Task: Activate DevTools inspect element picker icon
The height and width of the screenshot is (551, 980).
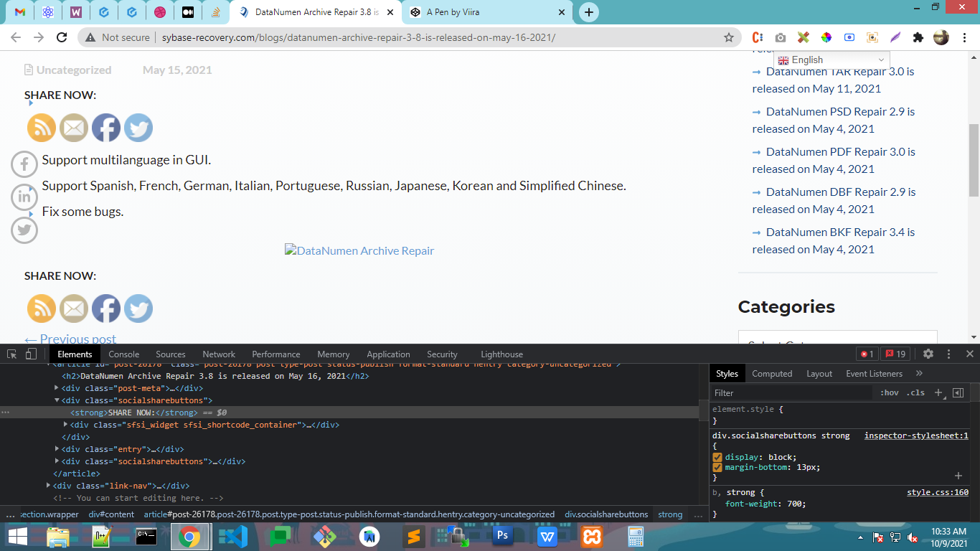Action: 12,354
